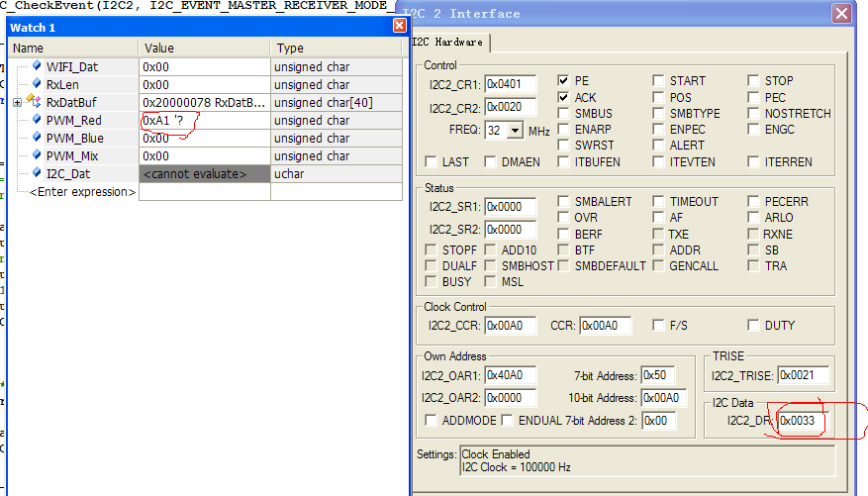Edit the I2C2_CR1 register field
The image size is (868, 496).
(511, 84)
